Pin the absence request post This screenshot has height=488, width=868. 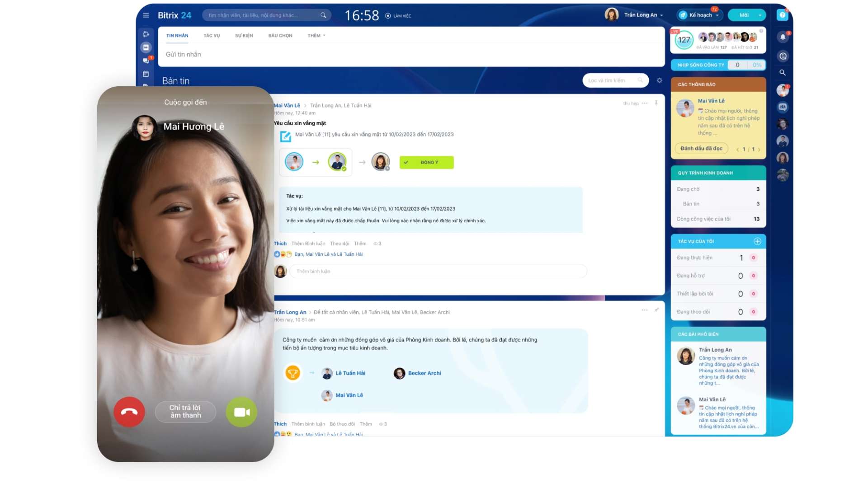656,103
